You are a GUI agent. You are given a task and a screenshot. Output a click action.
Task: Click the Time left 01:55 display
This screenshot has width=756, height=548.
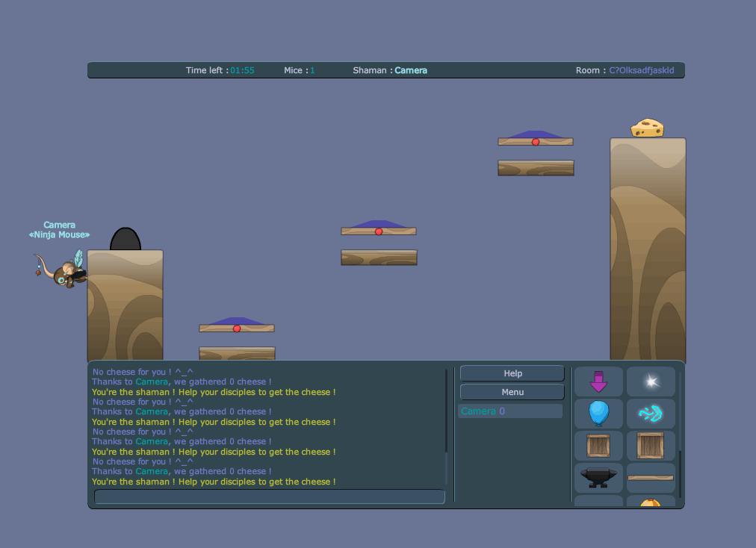coord(220,70)
